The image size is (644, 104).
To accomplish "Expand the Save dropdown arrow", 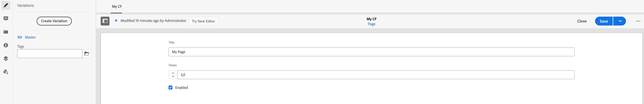I will click(620, 21).
